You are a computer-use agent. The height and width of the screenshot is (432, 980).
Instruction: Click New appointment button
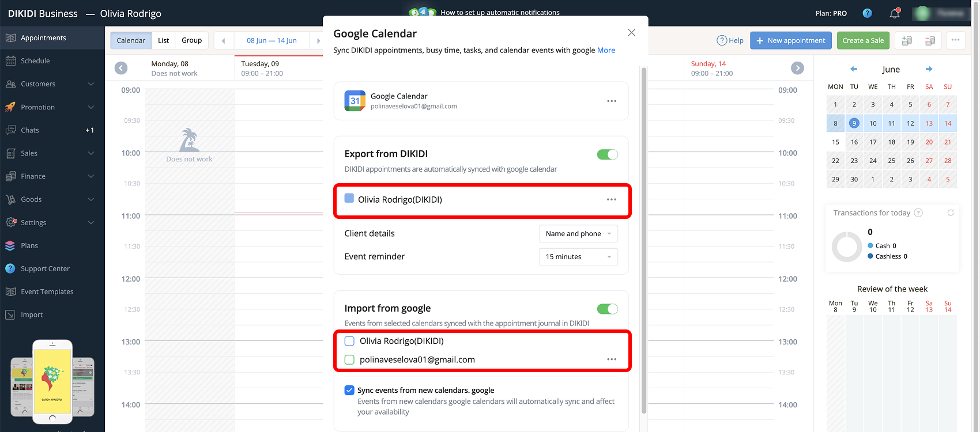click(791, 40)
